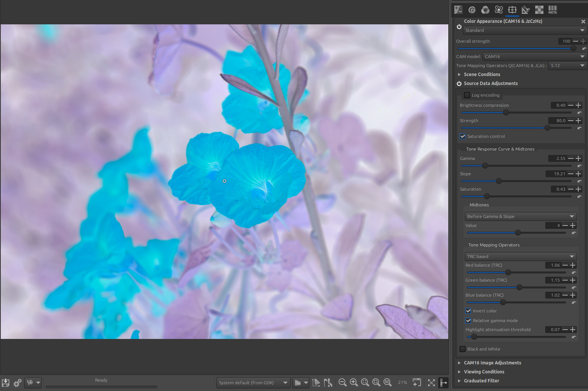Image resolution: width=588 pixels, height=391 pixels.
Task: Toggle fullscreen with the crossed-arrows icon
Action: click(x=431, y=382)
